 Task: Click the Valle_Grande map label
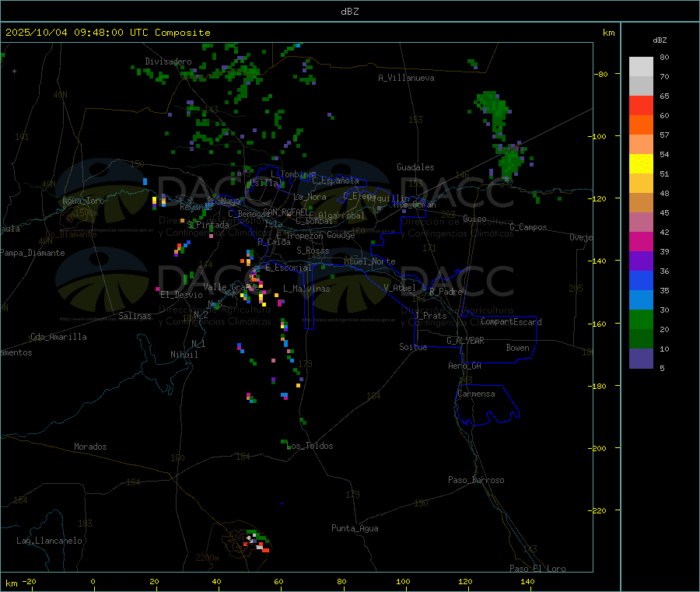tap(231, 287)
